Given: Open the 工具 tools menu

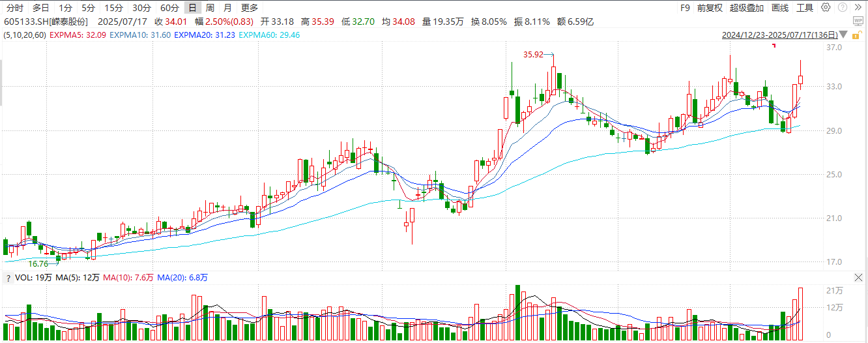Looking at the screenshot, I should 805,8.
